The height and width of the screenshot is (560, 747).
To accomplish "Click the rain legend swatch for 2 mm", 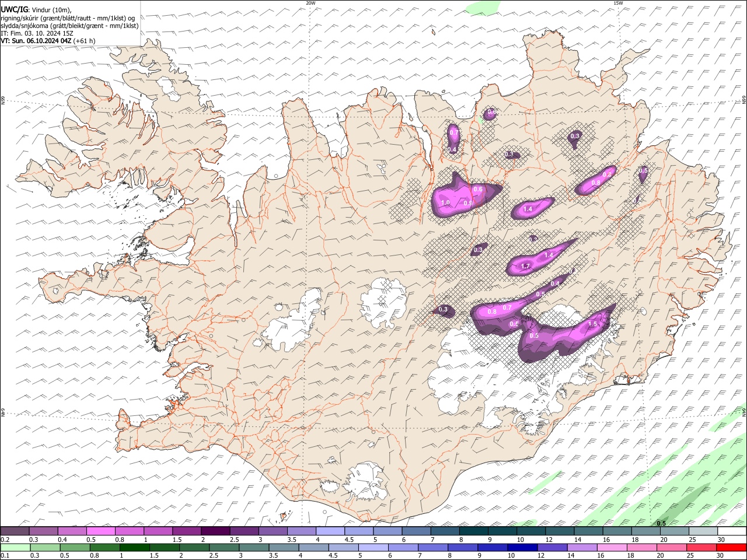I will coord(194,547).
